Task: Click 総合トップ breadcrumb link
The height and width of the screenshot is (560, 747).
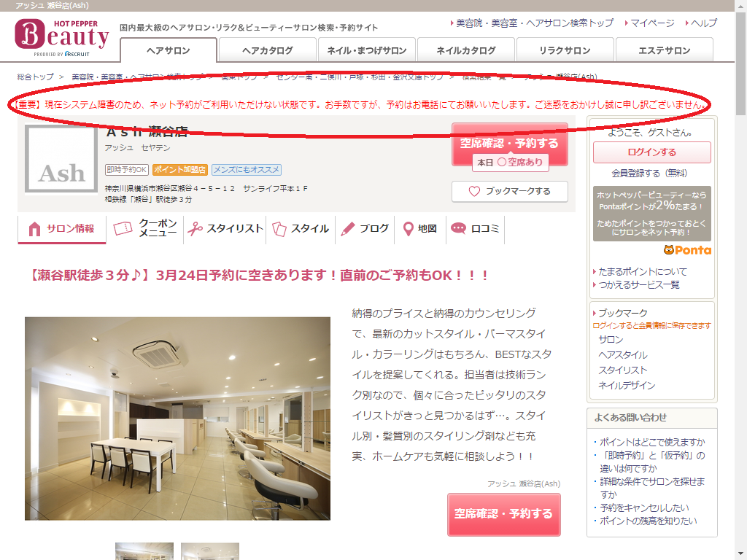Action: click(x=35, y=77)
